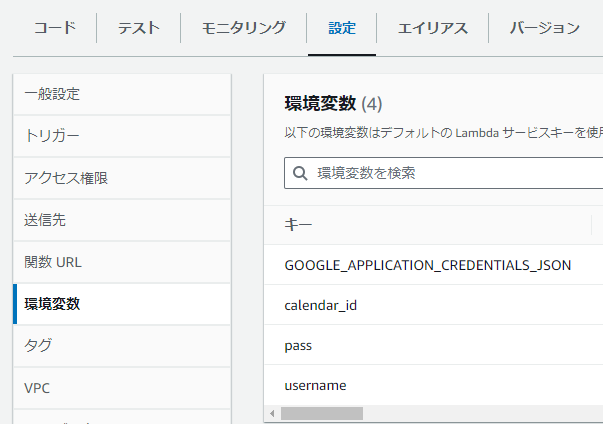603x424 pixels.
Task: Select 送信先 in the sidebar
Action: [122, 220]
